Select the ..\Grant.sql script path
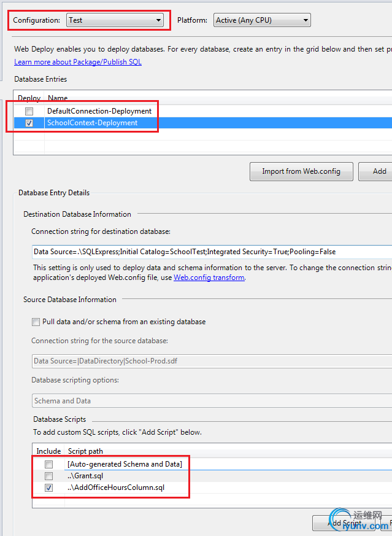The height and width of the screenshot is (536, 392). (x=85, y=476)
